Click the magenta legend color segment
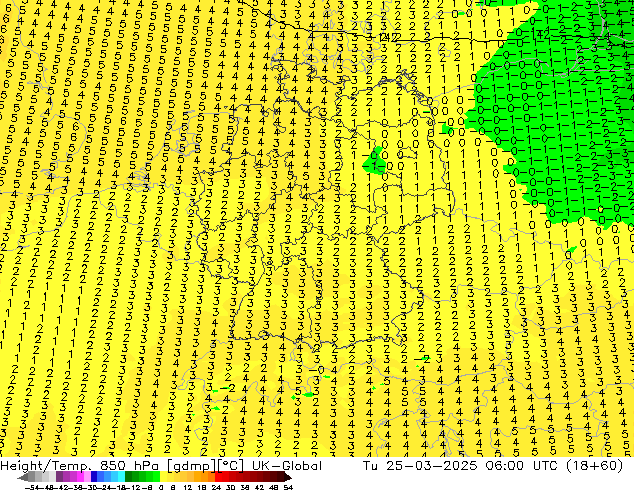This screenshot has width=634, height=490. click(x=80, y=477)
